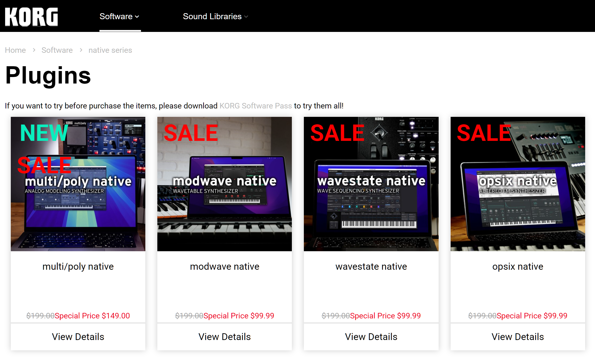View Details for wavestate native
This screenshot has width=595, height=364.
(371, 337)
